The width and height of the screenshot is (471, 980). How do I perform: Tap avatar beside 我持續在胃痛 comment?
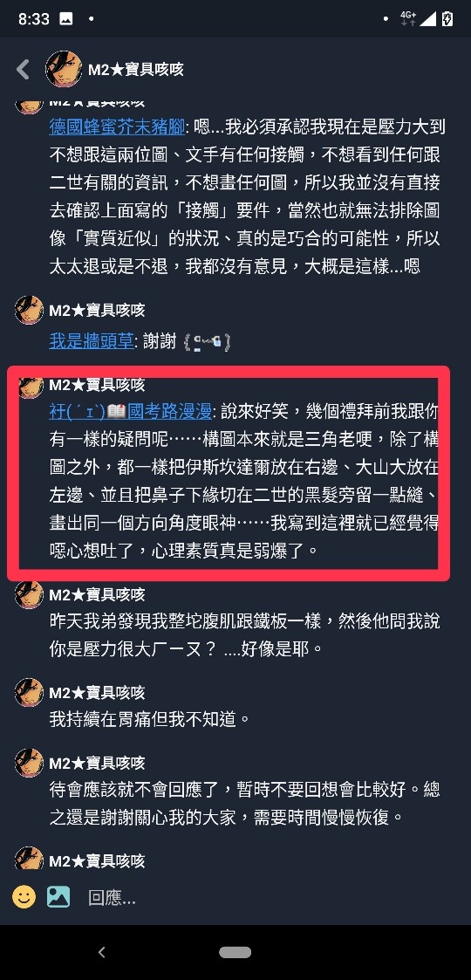[29, 693]
